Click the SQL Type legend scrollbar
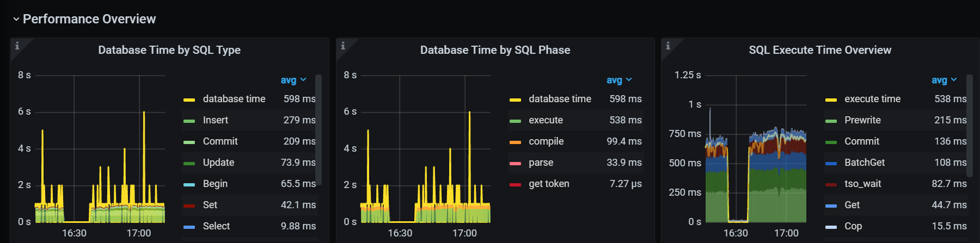This screenshot has height=243, width=980. 318,130
